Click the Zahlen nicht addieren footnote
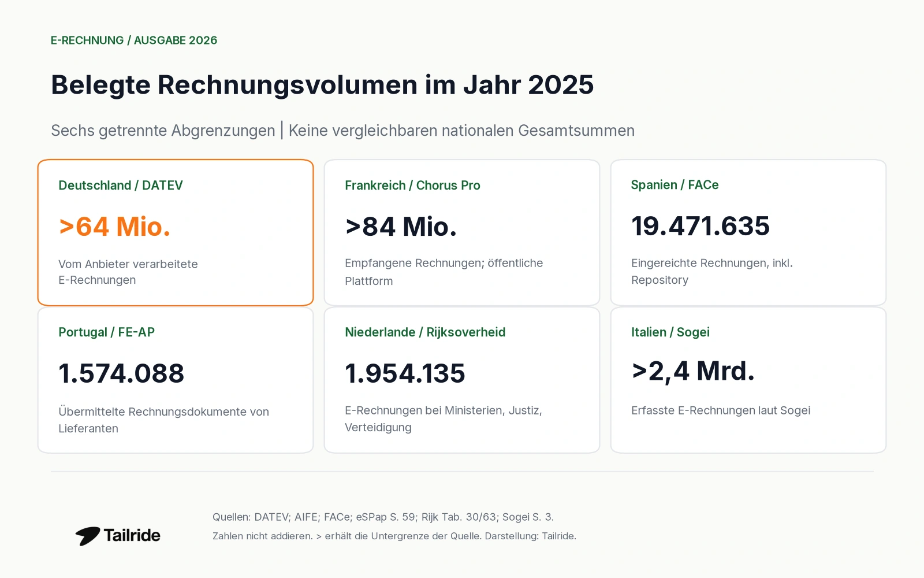 coord(394,536)
